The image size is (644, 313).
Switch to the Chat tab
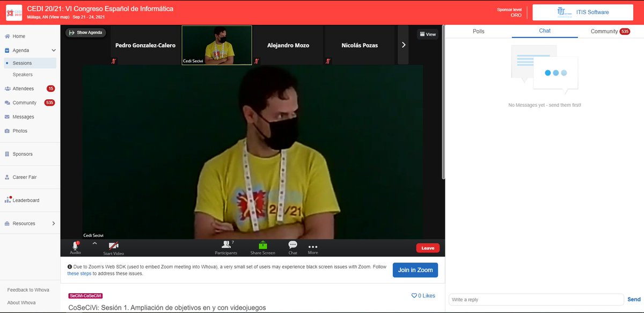pos(545,31)
